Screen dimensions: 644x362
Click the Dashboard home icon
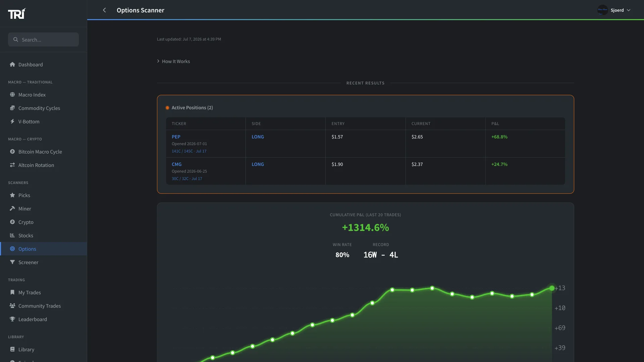click(x=12, y=64)
